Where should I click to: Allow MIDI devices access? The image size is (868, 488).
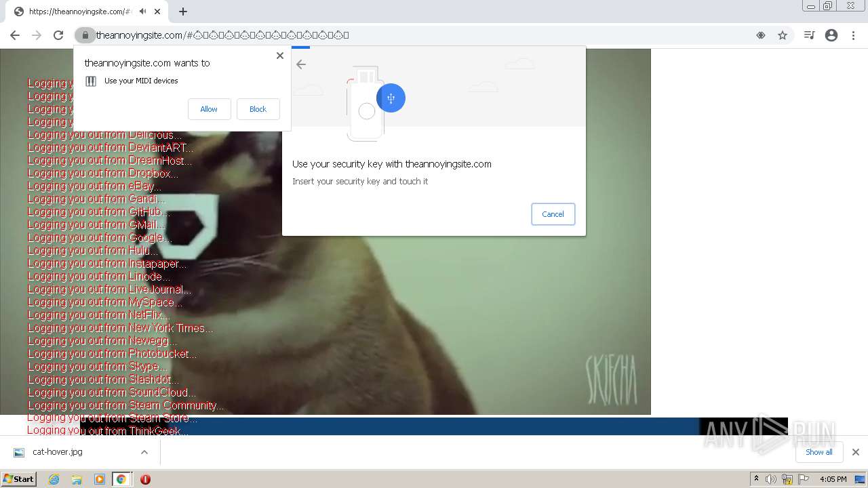[209, 109]
